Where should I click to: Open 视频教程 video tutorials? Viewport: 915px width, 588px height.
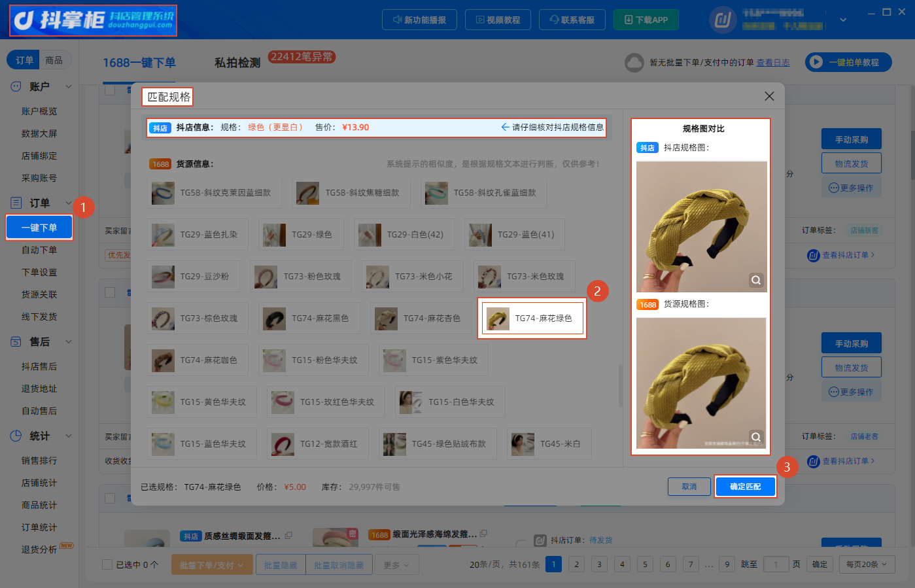(498, 20)
